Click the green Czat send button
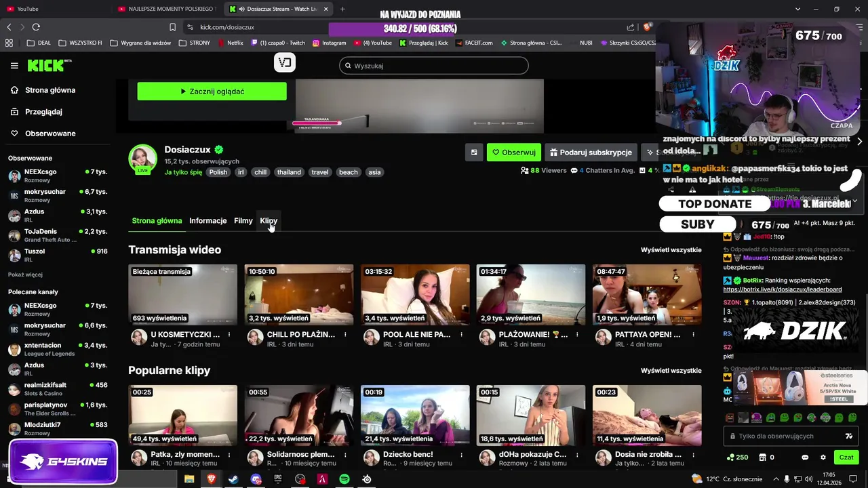The width and height of the screenshot is (868, 488). click(846, 457)
